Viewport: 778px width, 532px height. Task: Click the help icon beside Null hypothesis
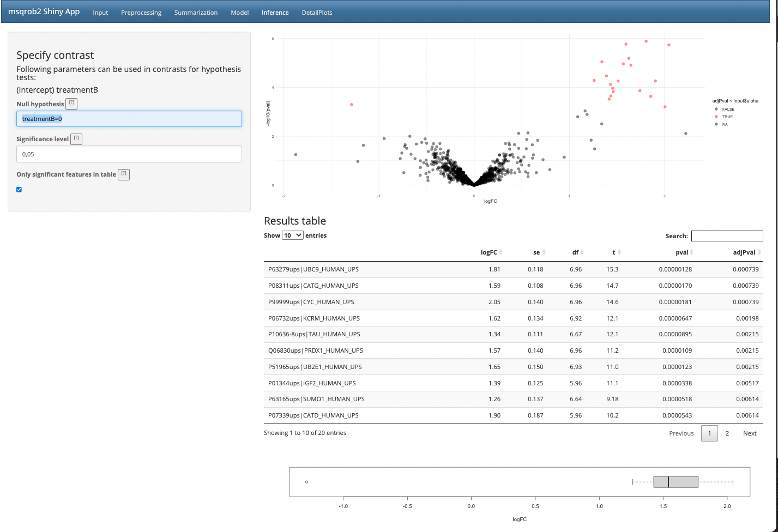tap(71, 104)
